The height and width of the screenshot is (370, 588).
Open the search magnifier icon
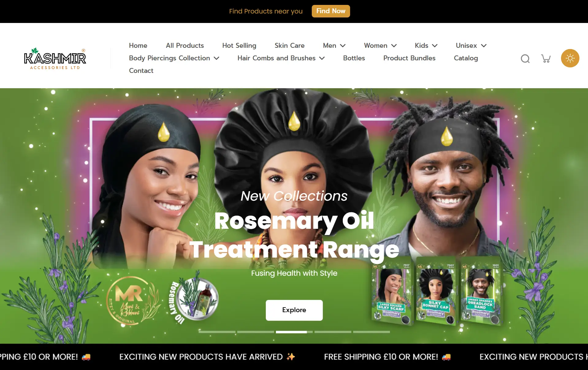point(525,58)
